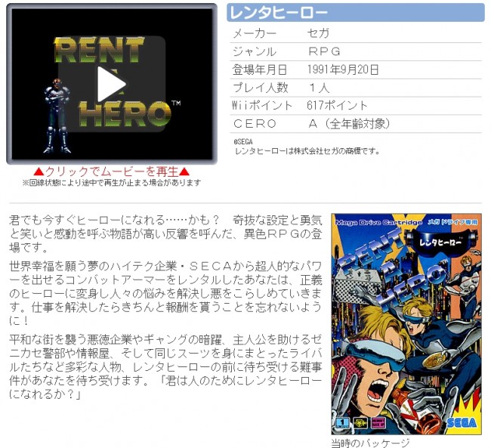The width and height of the screenshot is (491, 448).
Task: Select the メーカー label
Action: (x=255, y=33)
